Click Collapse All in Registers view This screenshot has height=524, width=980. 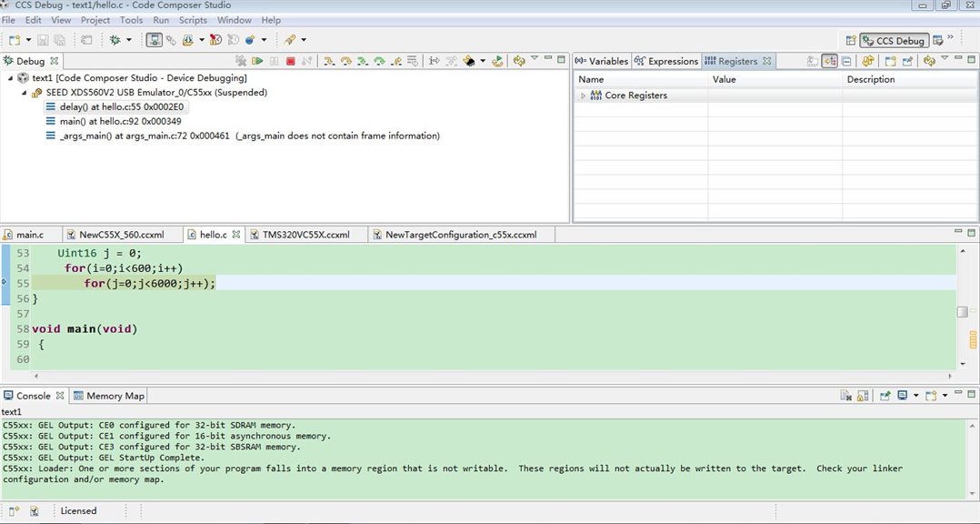[x=846, y=61]
